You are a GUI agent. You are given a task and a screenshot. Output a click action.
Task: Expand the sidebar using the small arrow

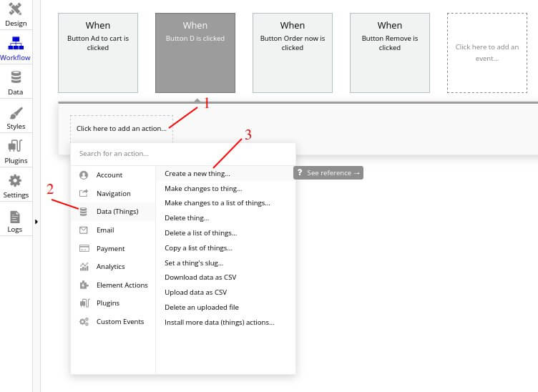click(36, 222)
